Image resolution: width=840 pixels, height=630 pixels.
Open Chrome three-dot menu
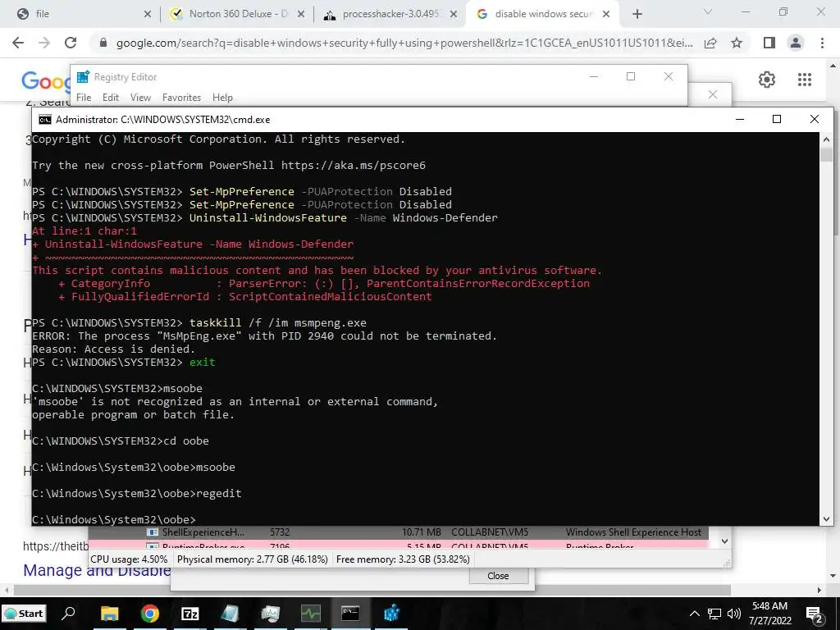coord(822,43)
